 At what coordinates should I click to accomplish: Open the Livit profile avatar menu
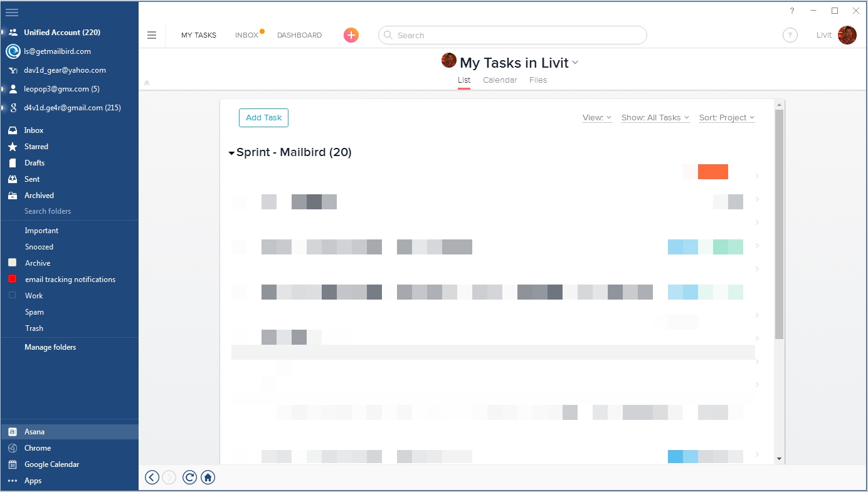click(x=847, y=35)
